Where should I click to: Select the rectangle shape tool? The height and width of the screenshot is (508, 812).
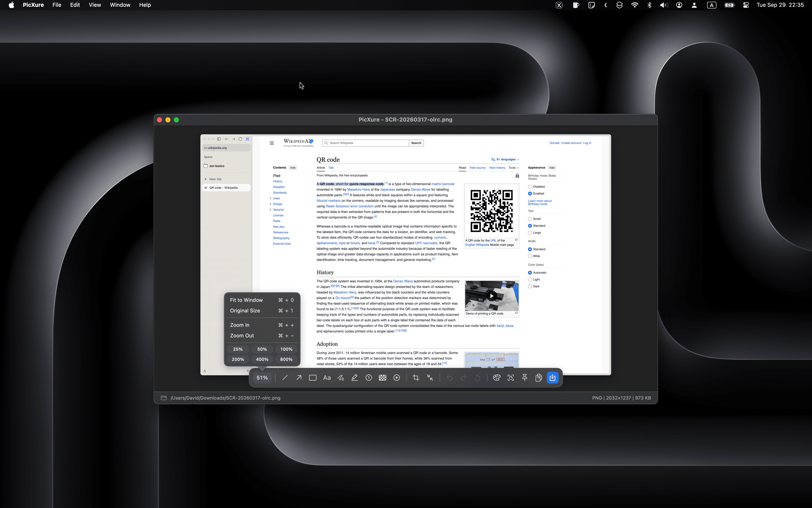click(x=313, y=378)
